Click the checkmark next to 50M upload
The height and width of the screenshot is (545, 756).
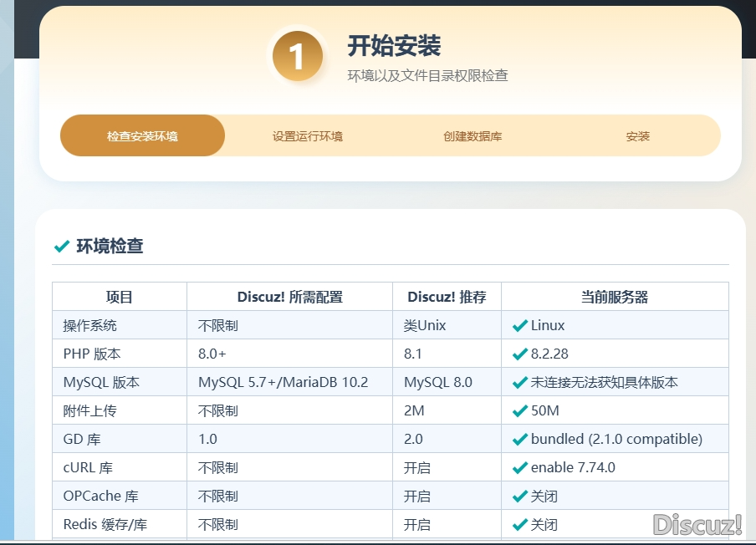(x=520, y=410)
